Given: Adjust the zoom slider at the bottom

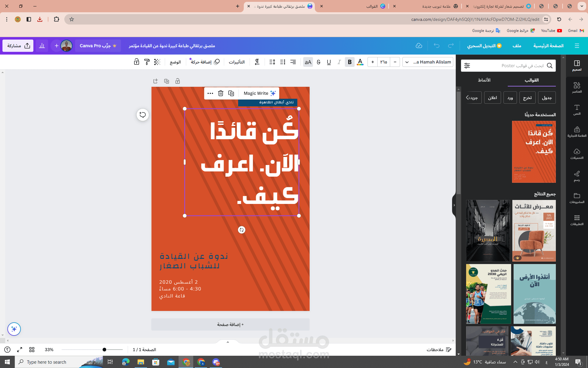Looking at the screenshot, I should 104,350.
